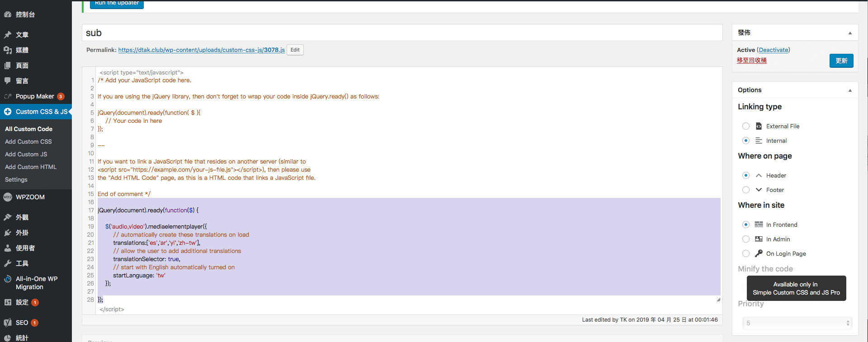The width and height of the screenshot is (868, 342).
Task: Click the WPZOOM logo icon
Action: [8, 197]
